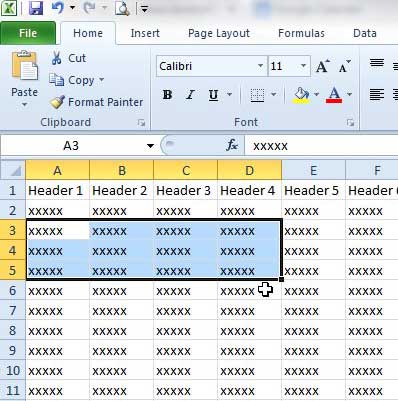Customize the Quick Access Toolbar dropdown
Image resolution: width=398 pixels, height=401 pixels.
tap(144, 8)
